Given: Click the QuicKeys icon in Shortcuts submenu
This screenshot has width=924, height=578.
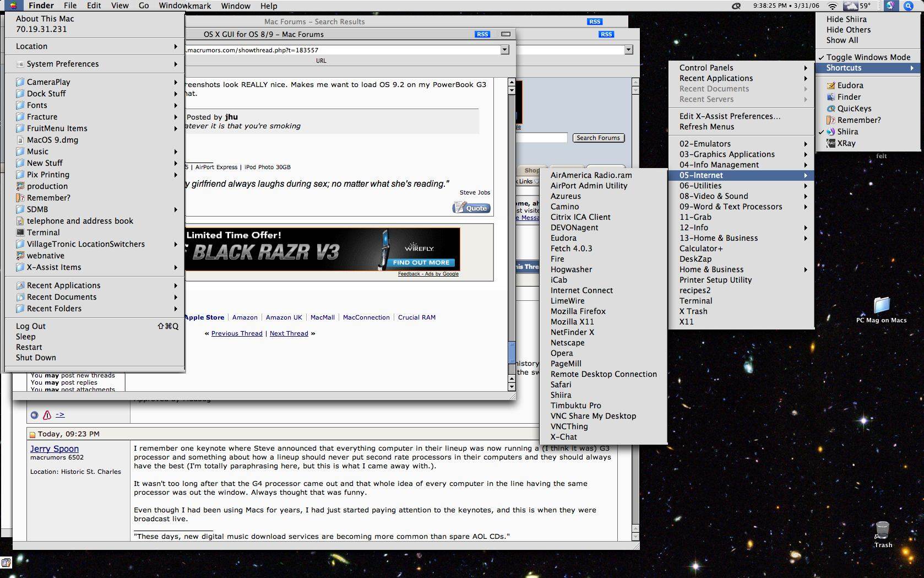Looking at the screenshot, I should tap(831, 109).
